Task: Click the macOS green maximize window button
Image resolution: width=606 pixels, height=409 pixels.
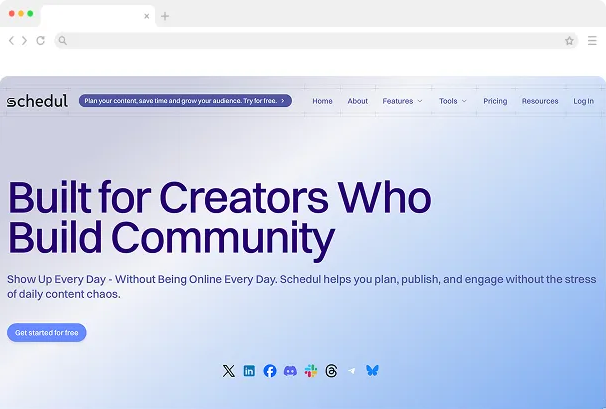Action: (30, 14)
